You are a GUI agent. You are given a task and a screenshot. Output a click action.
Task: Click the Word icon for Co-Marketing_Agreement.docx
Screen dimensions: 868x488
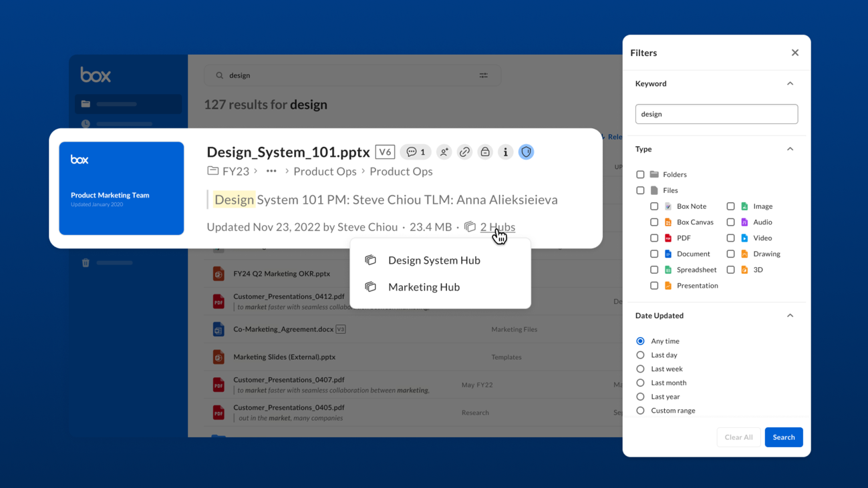(219, 329)
